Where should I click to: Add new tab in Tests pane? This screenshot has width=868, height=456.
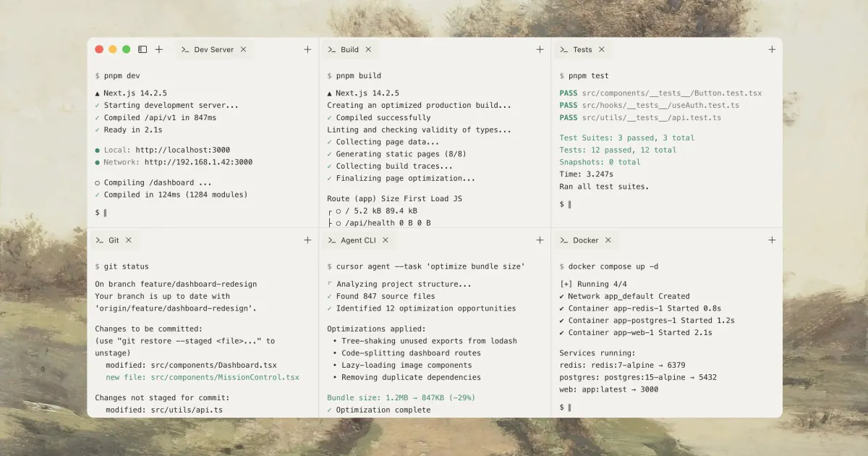click(772, 50)
